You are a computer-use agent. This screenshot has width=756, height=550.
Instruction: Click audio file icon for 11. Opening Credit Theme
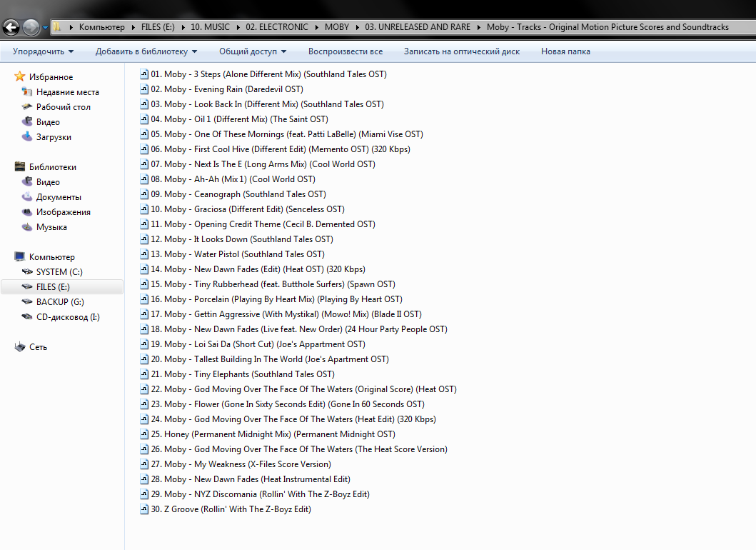tap(143, 224)
